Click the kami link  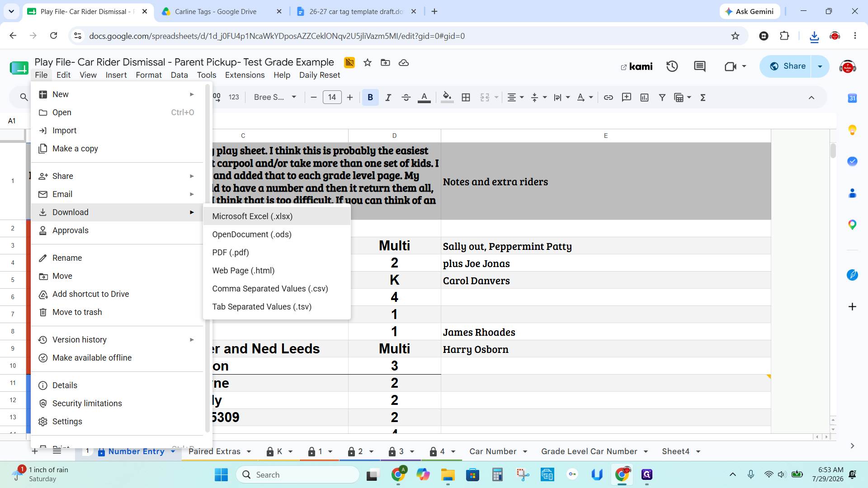point(637,66)
